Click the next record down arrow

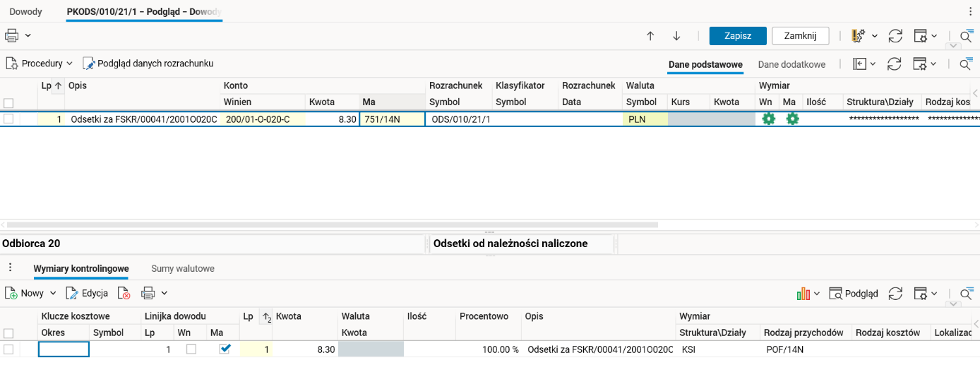pos(676,36)
